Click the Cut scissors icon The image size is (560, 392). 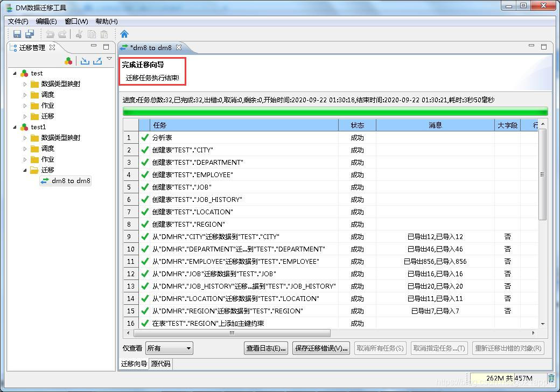coord(79,34)
